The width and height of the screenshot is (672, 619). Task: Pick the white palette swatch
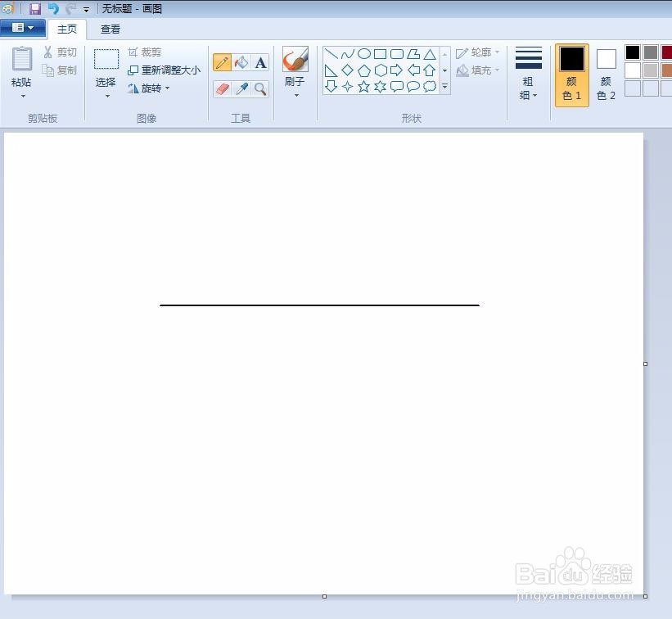point(633,70)
